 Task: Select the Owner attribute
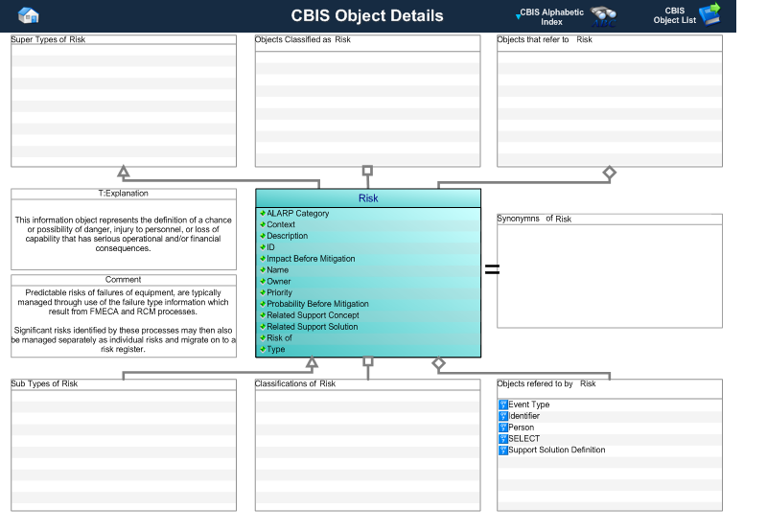pos(279,281)
